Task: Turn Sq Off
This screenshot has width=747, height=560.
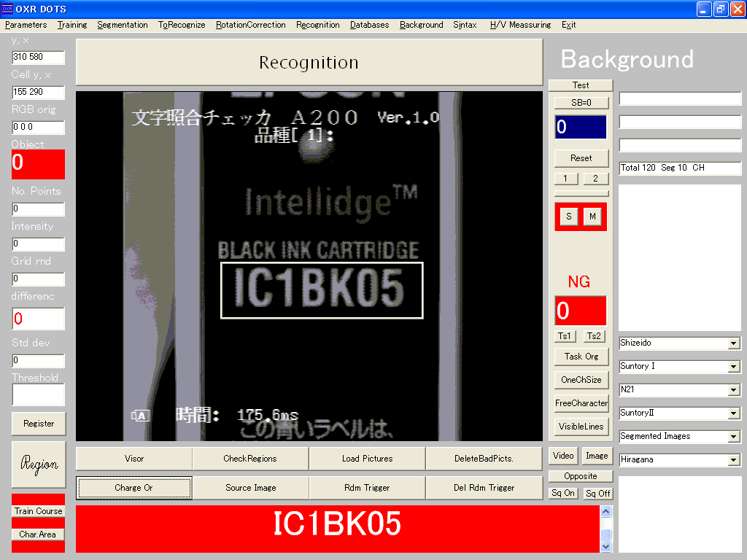Action: click(x=598, y=494)
